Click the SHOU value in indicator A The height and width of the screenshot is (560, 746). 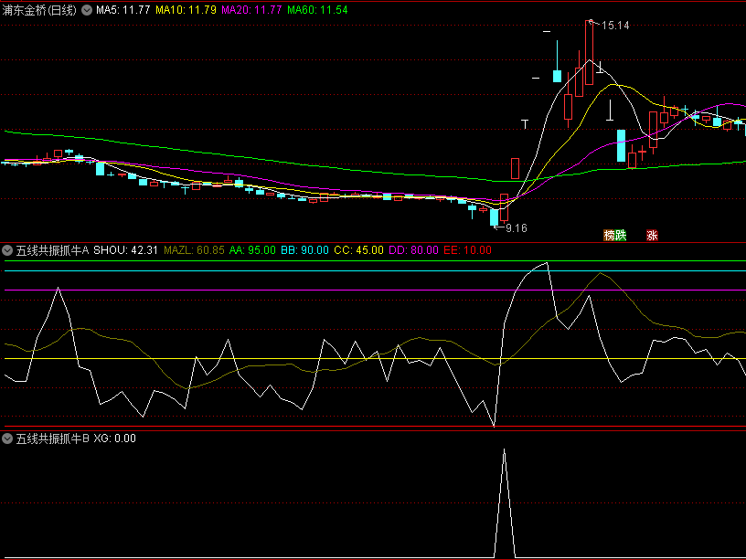pos(126,249)
